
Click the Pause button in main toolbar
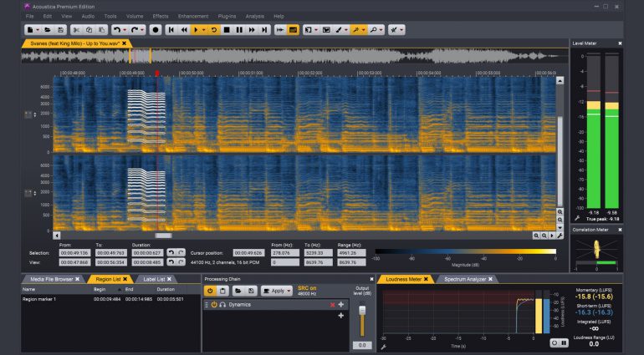[x=239, y=30]
